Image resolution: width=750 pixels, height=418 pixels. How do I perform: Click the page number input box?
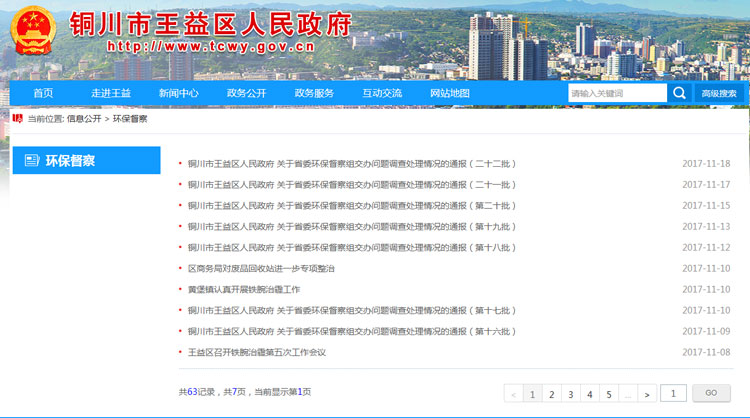tap(674, 394)
